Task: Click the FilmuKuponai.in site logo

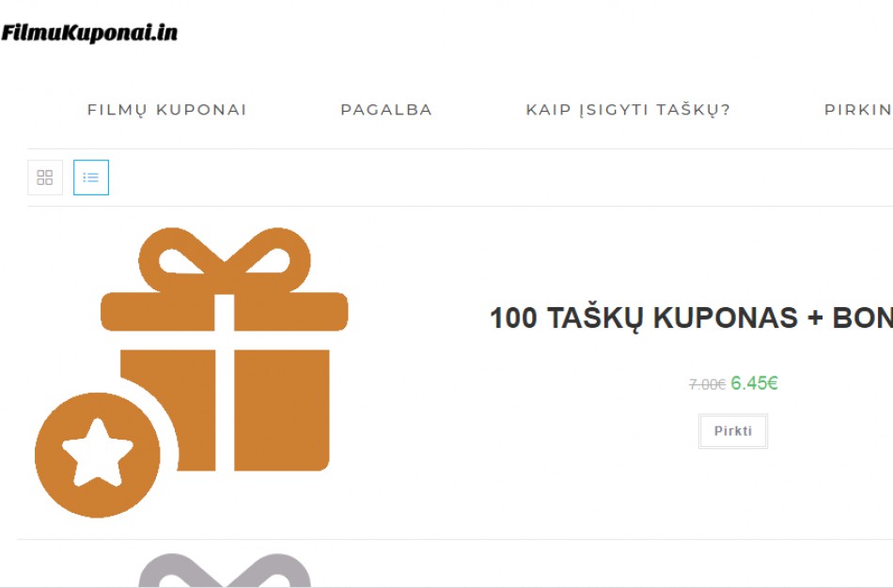Action: [x=89, y=33]
